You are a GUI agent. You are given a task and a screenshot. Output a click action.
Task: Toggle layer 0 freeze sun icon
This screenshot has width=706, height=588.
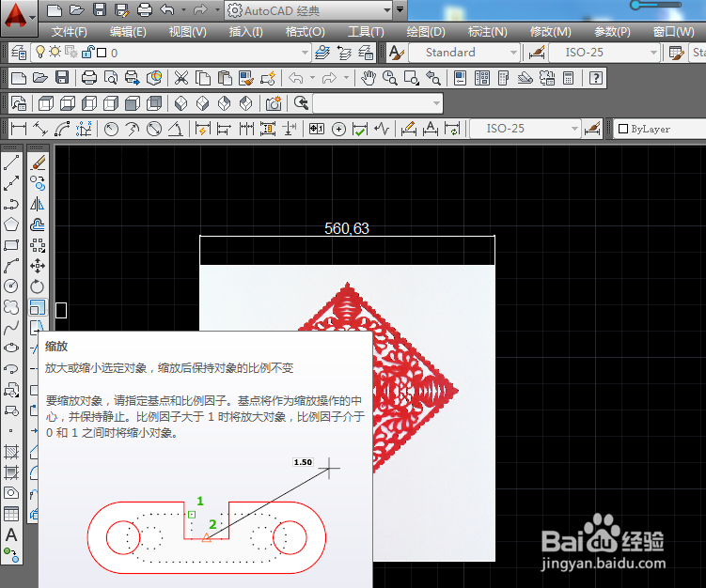(55, 53)
